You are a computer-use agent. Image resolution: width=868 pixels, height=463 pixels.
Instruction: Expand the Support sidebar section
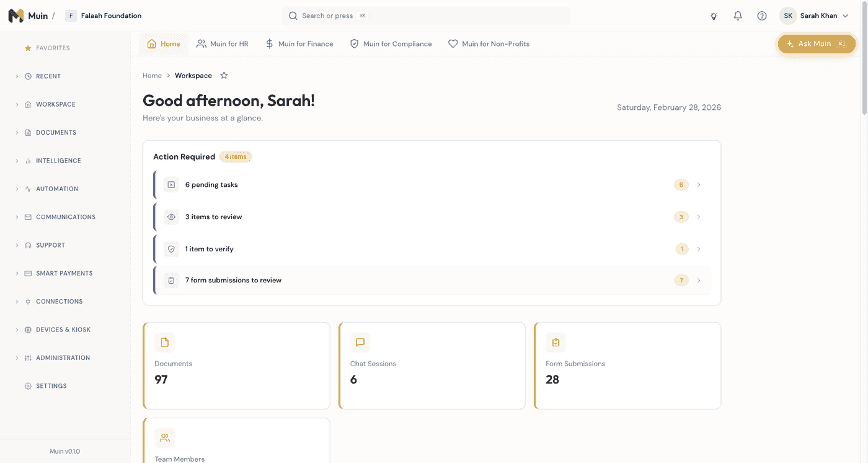click(x=17, y=245)
